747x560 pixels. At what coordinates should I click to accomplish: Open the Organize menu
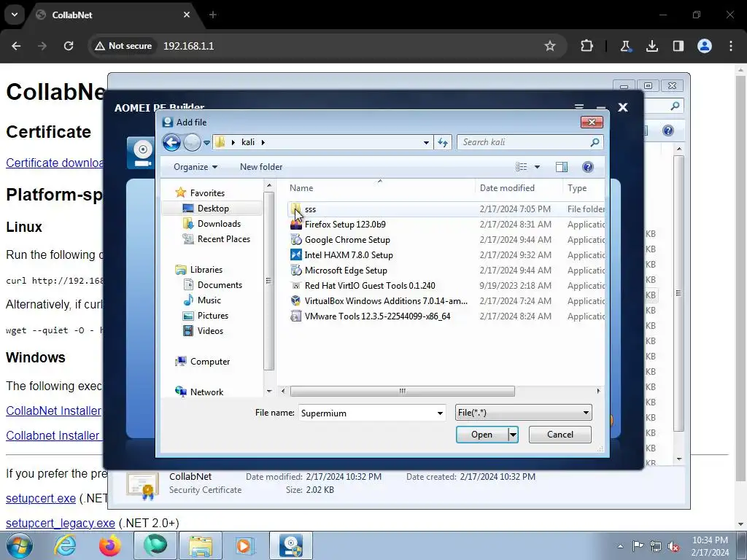196,167
